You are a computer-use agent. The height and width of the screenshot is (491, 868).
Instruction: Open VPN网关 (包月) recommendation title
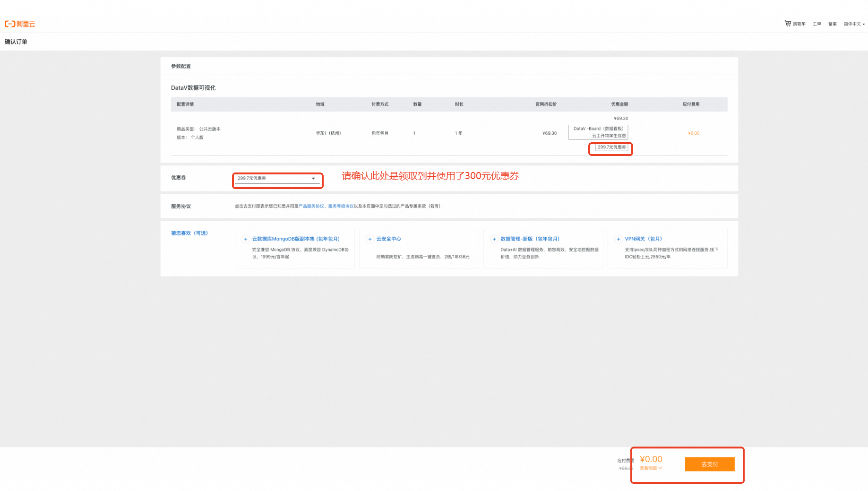coord(644,239)
